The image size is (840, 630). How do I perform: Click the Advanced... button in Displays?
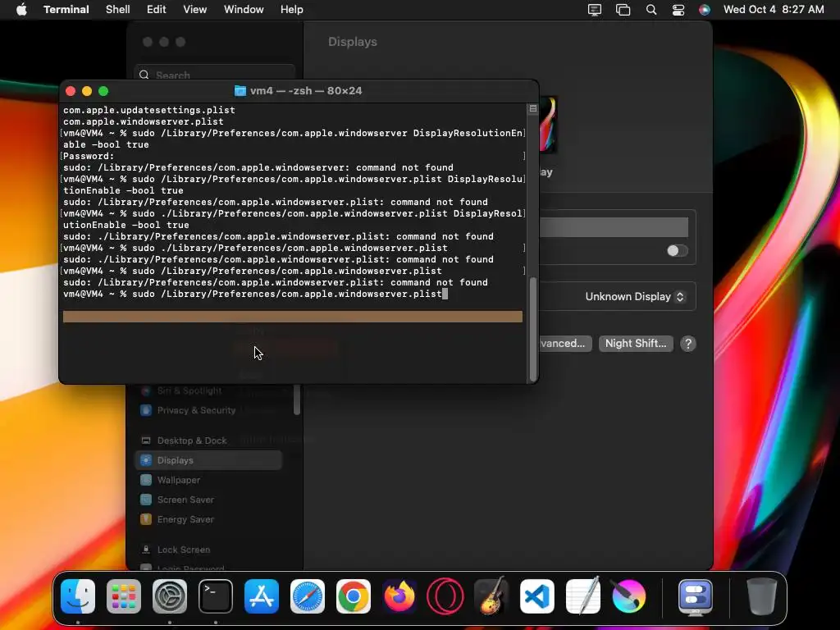564,344
